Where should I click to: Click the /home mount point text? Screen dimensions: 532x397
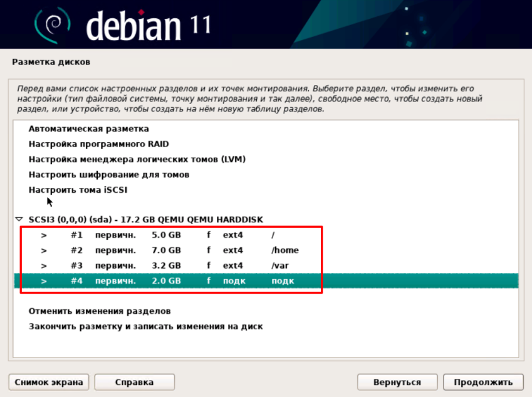285,250
